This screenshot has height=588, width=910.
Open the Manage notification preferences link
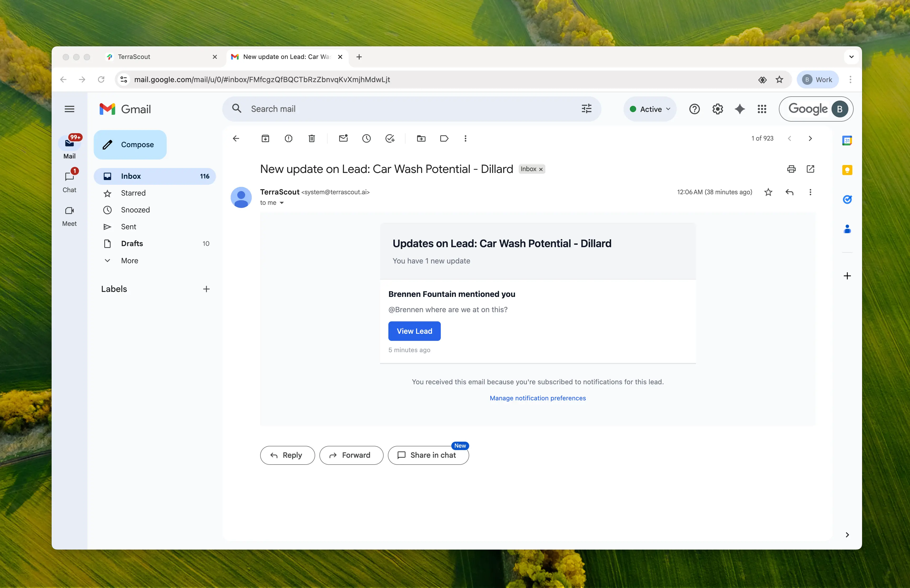(537, 398)
